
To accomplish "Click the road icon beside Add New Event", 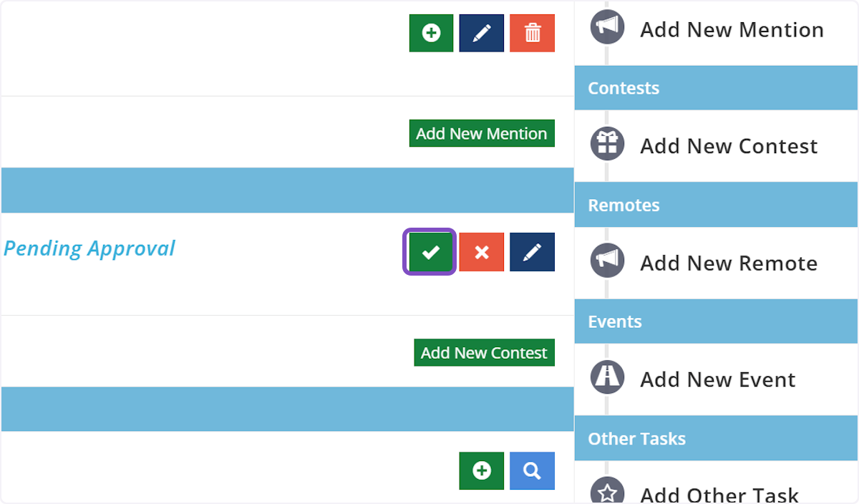I will coord(607,377).
